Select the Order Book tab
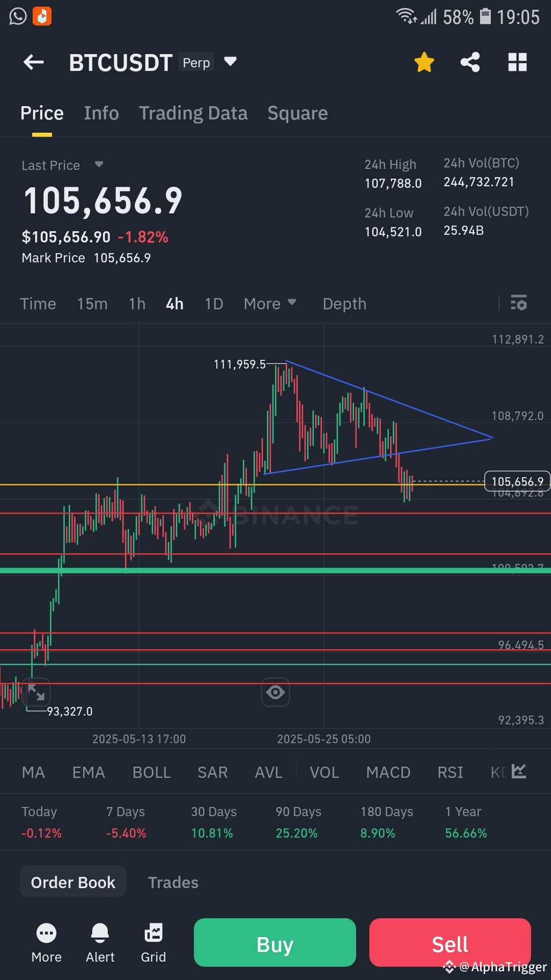This screenshot has height=980, width=551. (73, 881)
